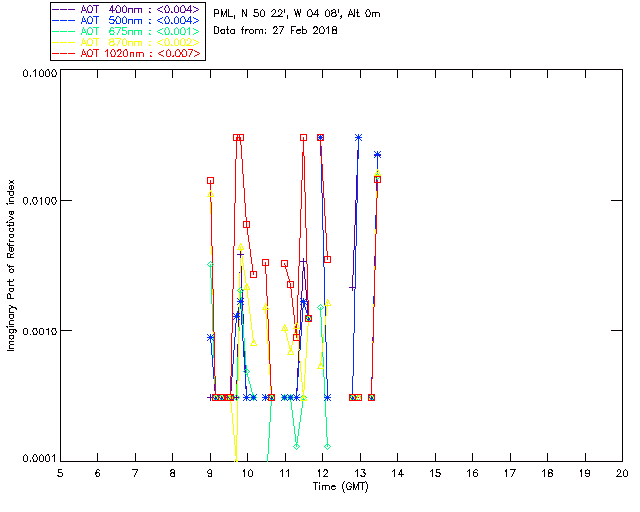Click the 0.0010 y-axis tick label
Viewport: 640px width, 512px height.
[x=39, y=331]
